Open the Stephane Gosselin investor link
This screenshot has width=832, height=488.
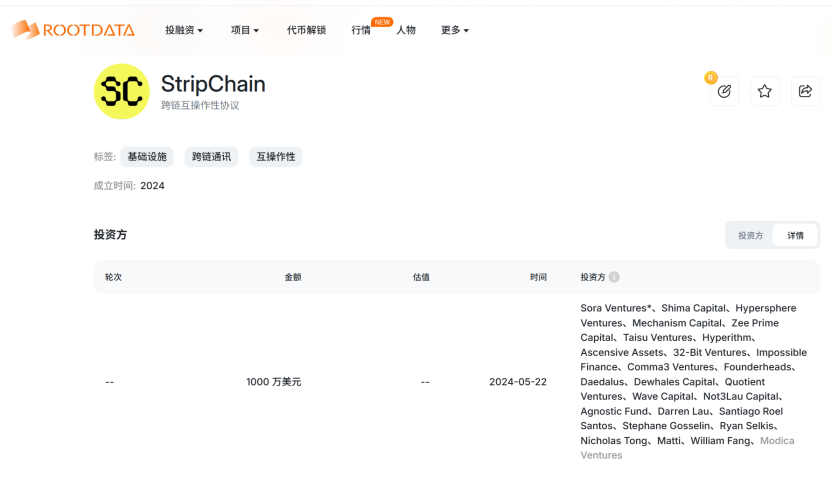pyautogui.click(x=666, y=426)
